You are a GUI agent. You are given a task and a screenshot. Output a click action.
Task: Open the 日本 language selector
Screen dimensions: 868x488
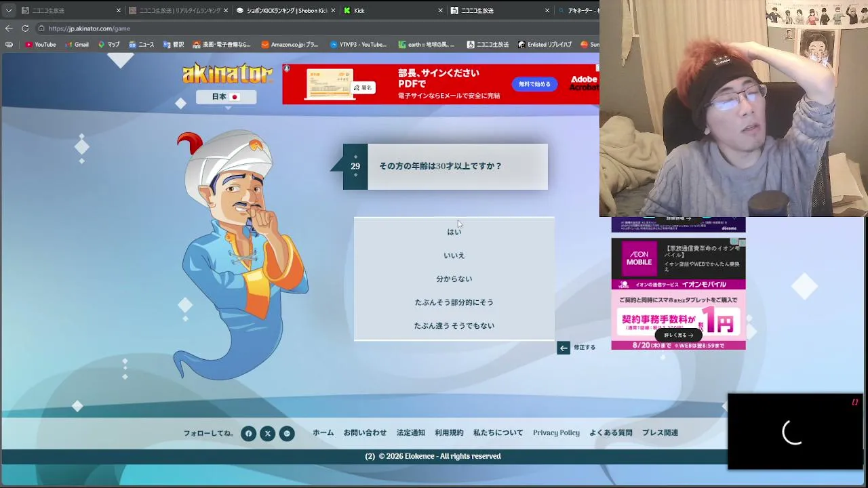(226, 97)
